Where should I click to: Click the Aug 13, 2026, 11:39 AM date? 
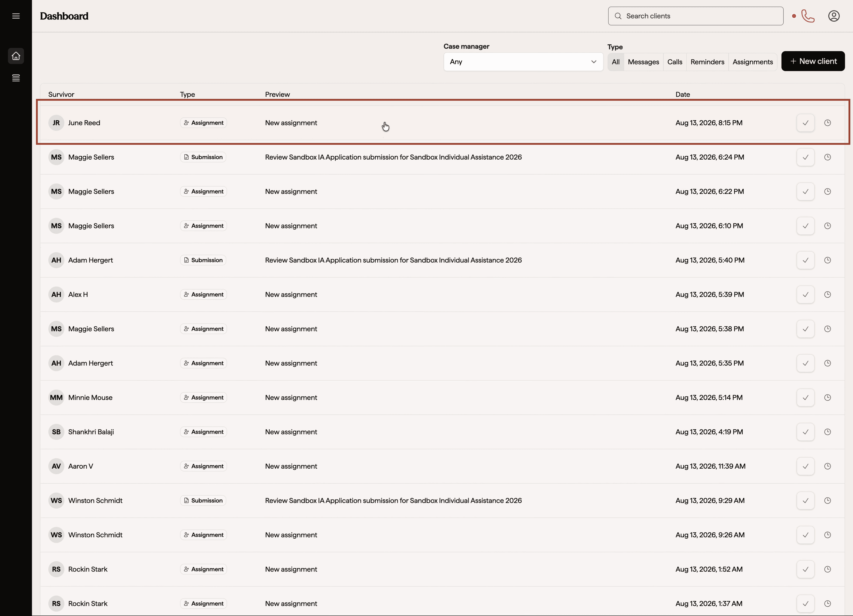(x=710, y=466)
